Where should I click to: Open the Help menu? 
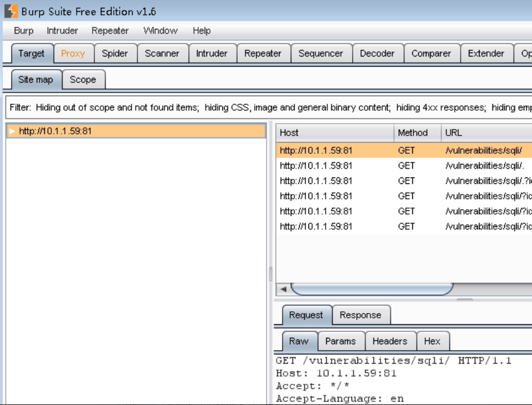(202, 31)
